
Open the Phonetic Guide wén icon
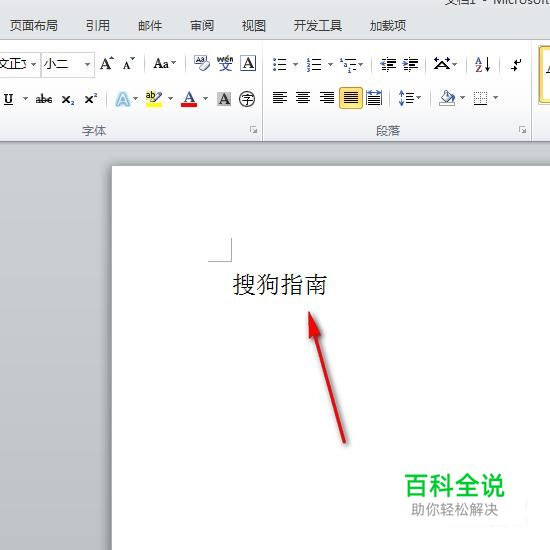(225, 63)
